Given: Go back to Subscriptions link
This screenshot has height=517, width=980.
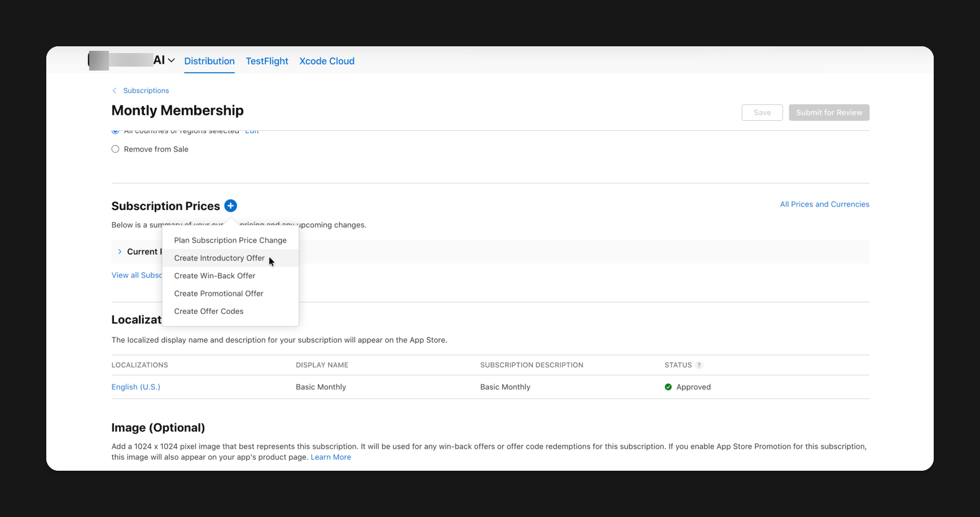Looking at the screenshot, I should point(146,90).
